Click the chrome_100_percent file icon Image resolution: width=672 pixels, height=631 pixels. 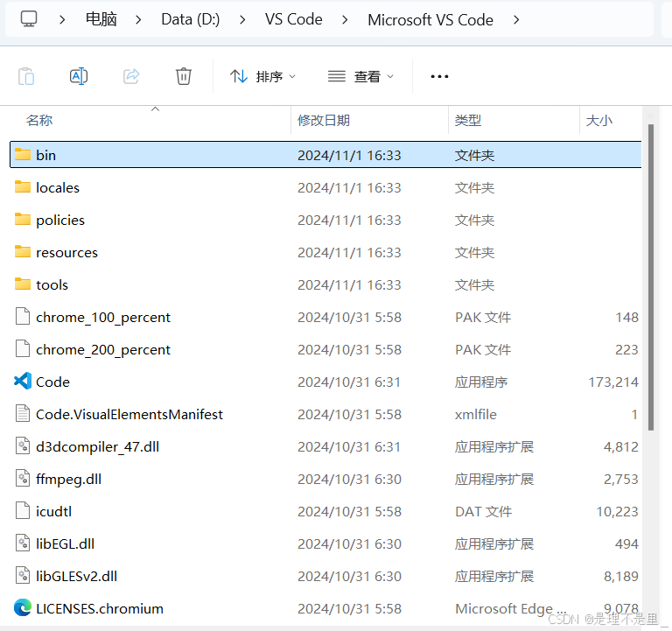[23, 316]
